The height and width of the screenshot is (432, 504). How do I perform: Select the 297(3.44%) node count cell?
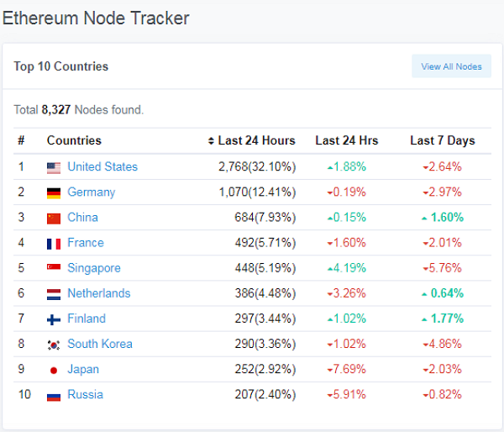265,319
